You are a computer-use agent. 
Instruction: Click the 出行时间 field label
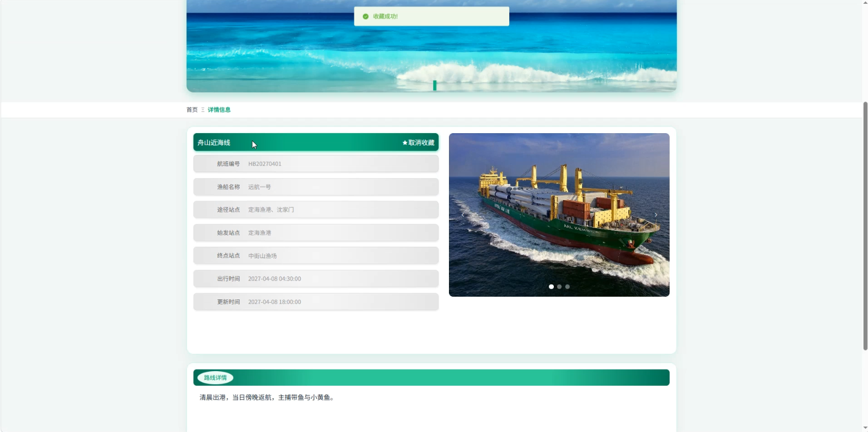point(228,279)
